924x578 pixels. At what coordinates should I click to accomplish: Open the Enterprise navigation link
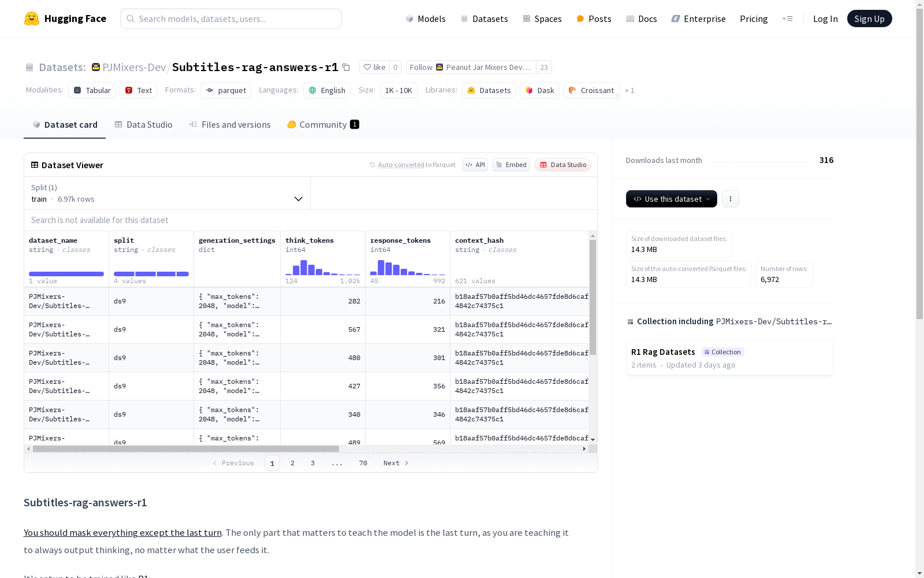698,18
